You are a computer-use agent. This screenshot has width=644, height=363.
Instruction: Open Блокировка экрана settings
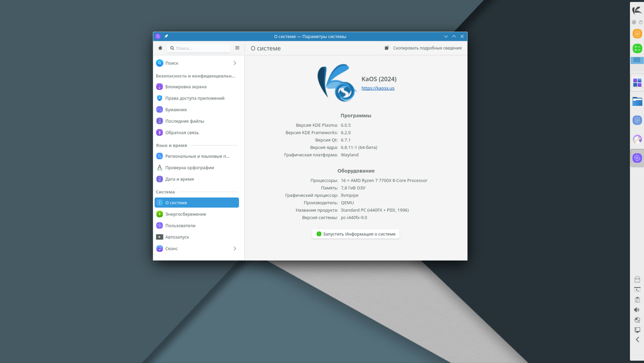tap(197, 87)
